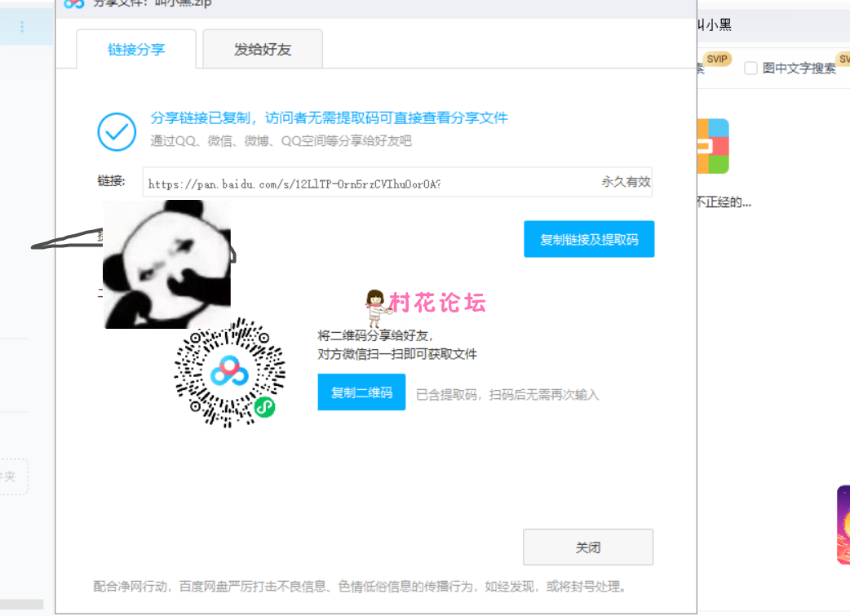The image size is (850, 616).
Task: Click the blue vertical three-dots menu icon
Action: pyautogui.click(x=22, y=27)
